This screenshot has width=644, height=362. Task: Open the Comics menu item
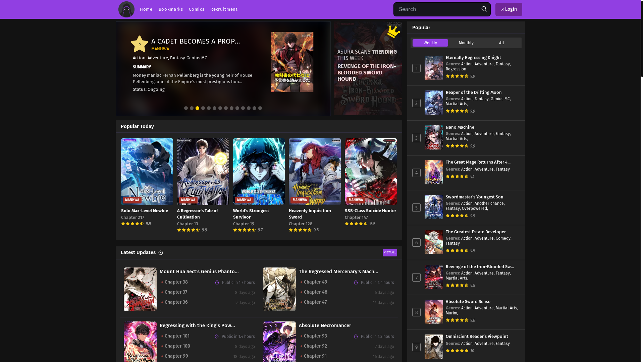[x=197, y=9]
